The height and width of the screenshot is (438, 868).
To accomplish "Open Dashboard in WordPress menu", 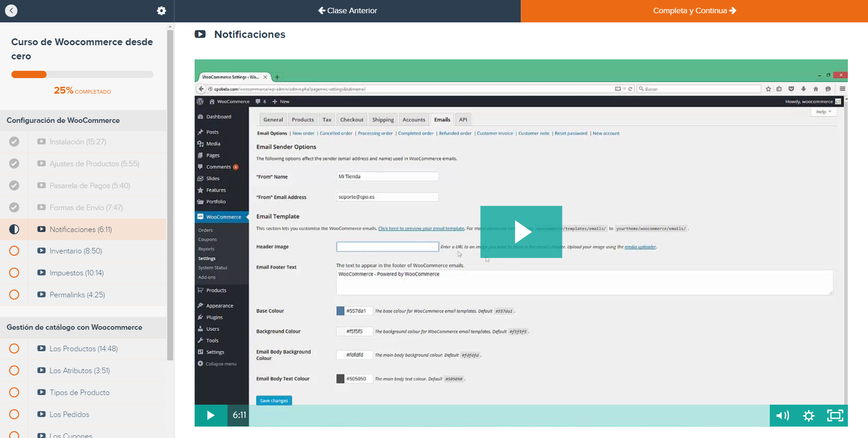I will click(x=218, y=116).
